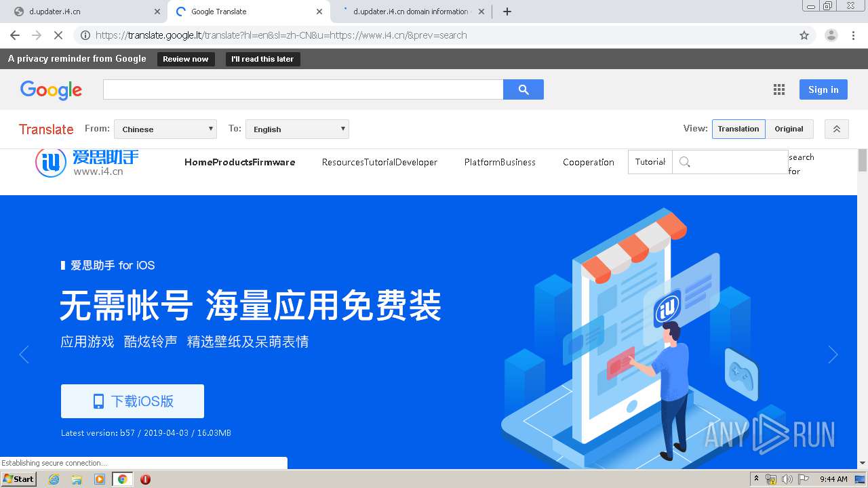The image size is (868, 488).
Task: Bookmark this page with the star icon
Action: tap(804, 35)
